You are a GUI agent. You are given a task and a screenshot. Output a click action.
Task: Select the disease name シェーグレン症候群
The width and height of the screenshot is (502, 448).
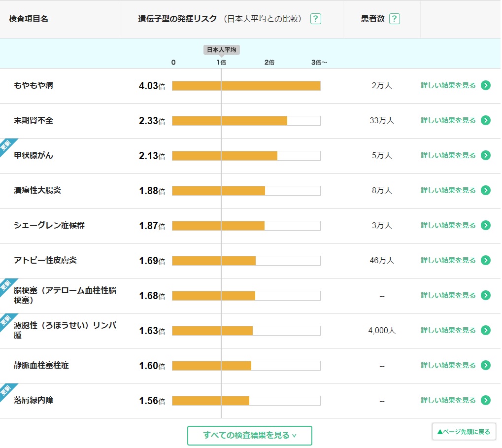[49, 225]
